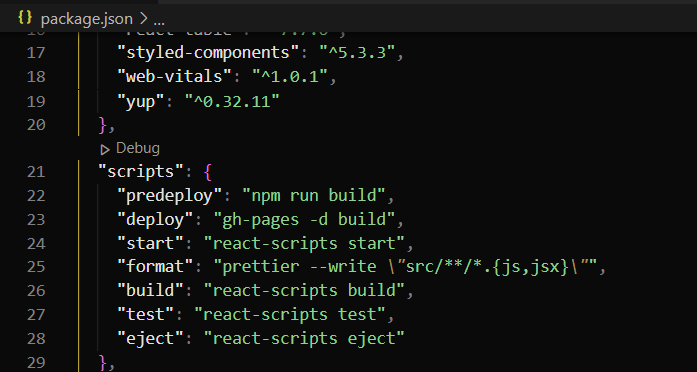Click the closing brace on line 29
The image size is (697, 372).
103,363
